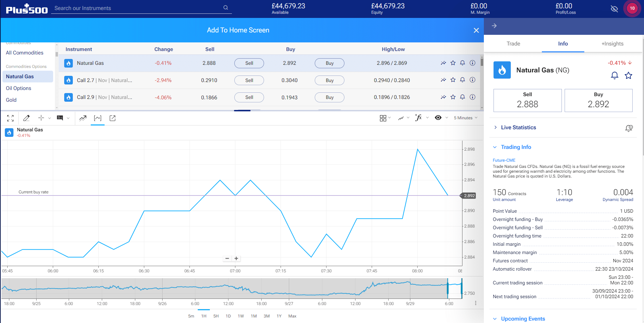Sell Call 2.7 Nov Natural Gas option
The image size is (644, 323).
(249, 80)
